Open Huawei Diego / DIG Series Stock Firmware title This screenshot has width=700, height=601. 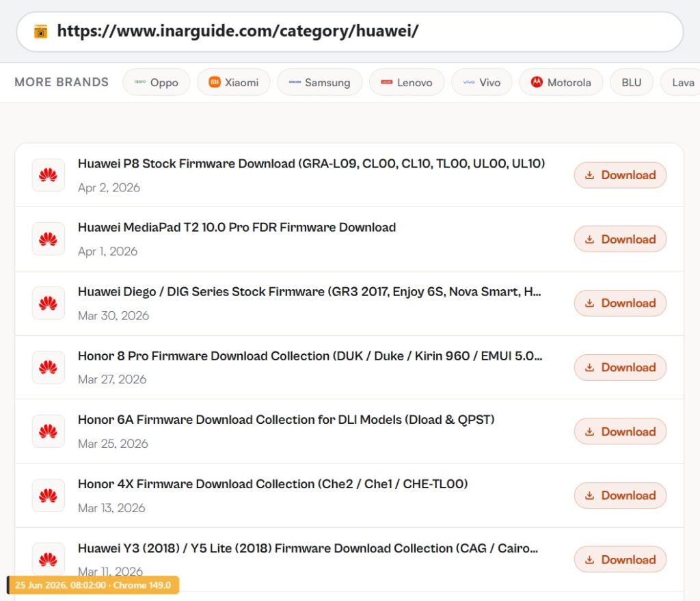[x=310, y=292]
